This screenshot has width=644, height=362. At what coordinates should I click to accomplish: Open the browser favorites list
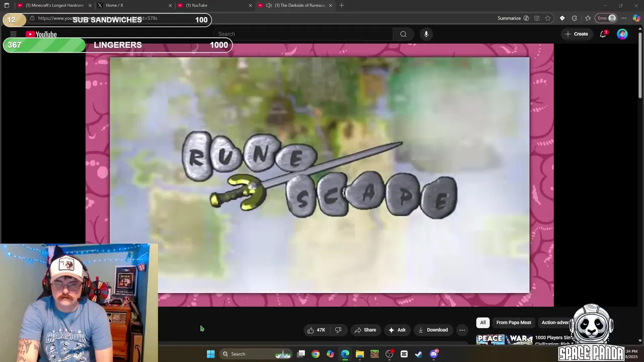tap(588, 18)
